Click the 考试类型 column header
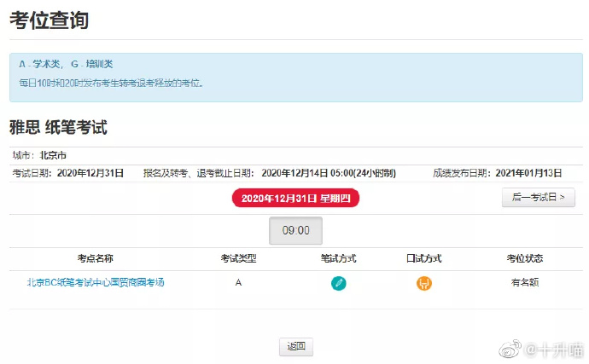 tap(238, 258)
